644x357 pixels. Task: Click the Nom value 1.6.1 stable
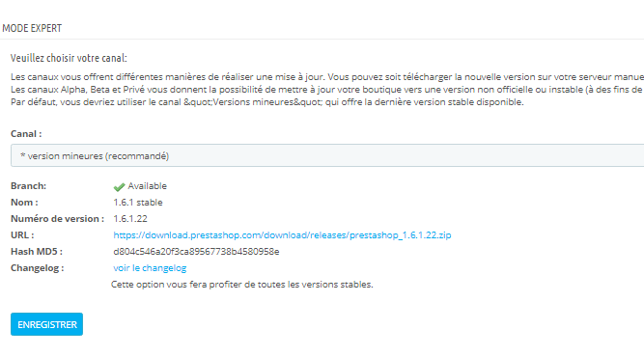coord(138,203)
